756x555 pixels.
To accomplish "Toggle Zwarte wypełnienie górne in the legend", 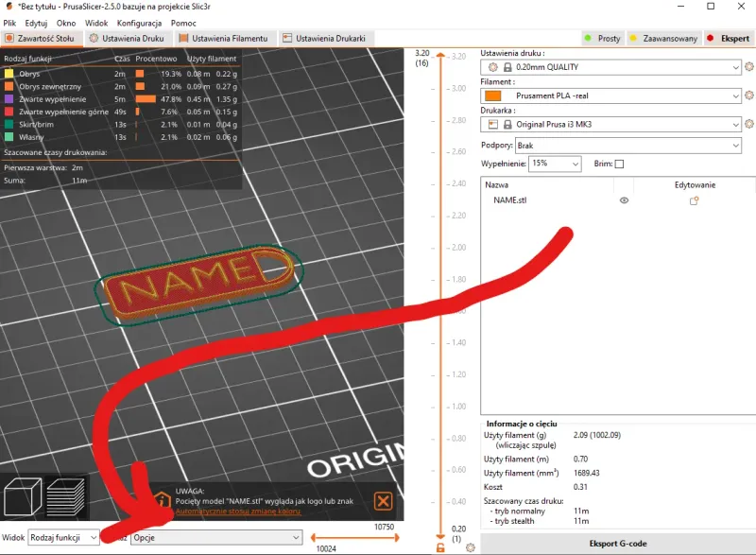I will coord(63,112).
